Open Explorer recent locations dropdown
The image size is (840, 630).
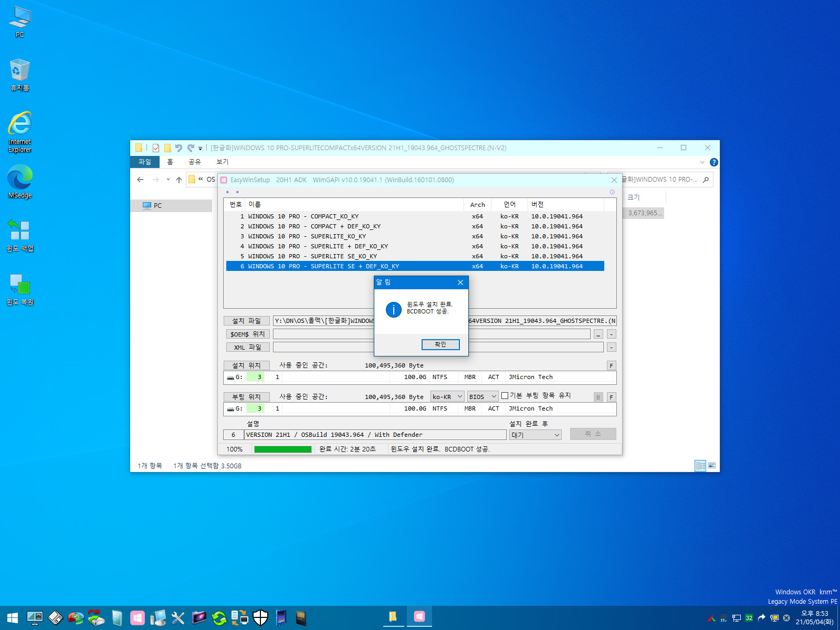[x=168, y=180]
